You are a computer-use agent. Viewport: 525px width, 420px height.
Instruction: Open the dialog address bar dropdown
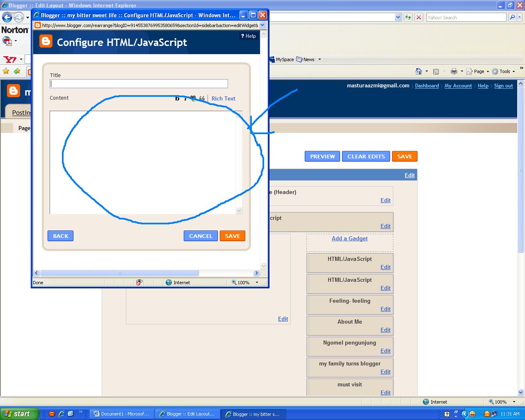point(263,25)
